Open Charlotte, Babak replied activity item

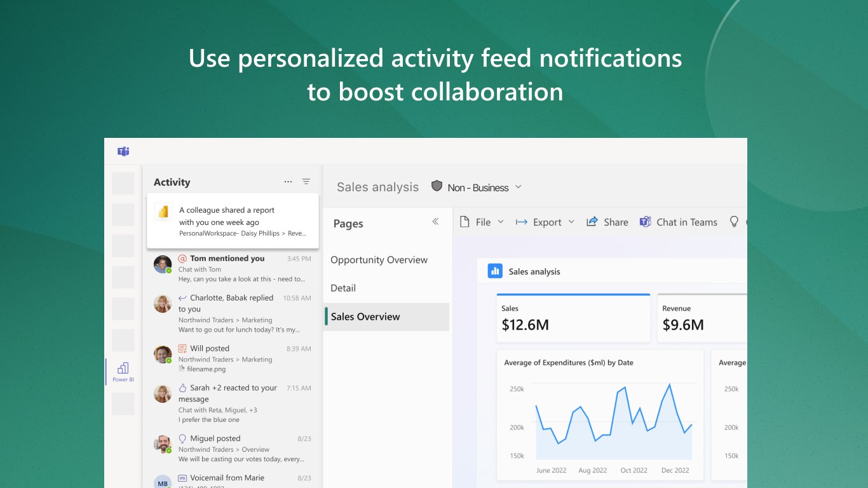[x=233, y=313]
